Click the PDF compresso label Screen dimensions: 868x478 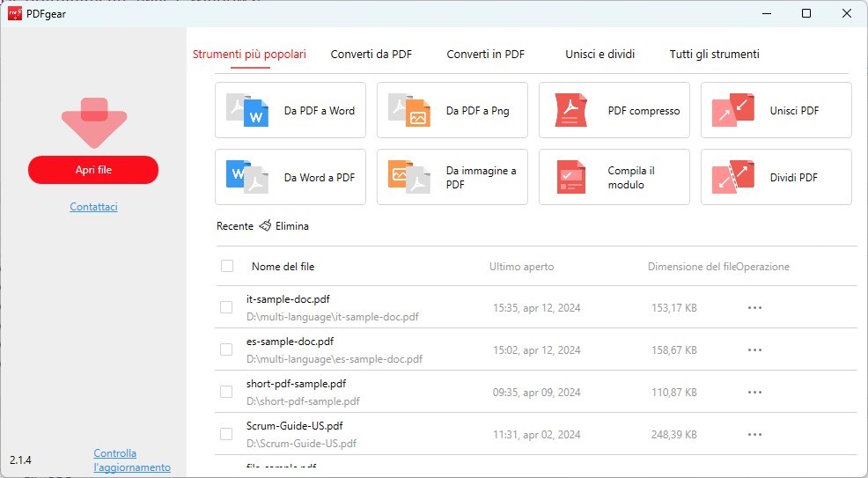tap(644, 111)
